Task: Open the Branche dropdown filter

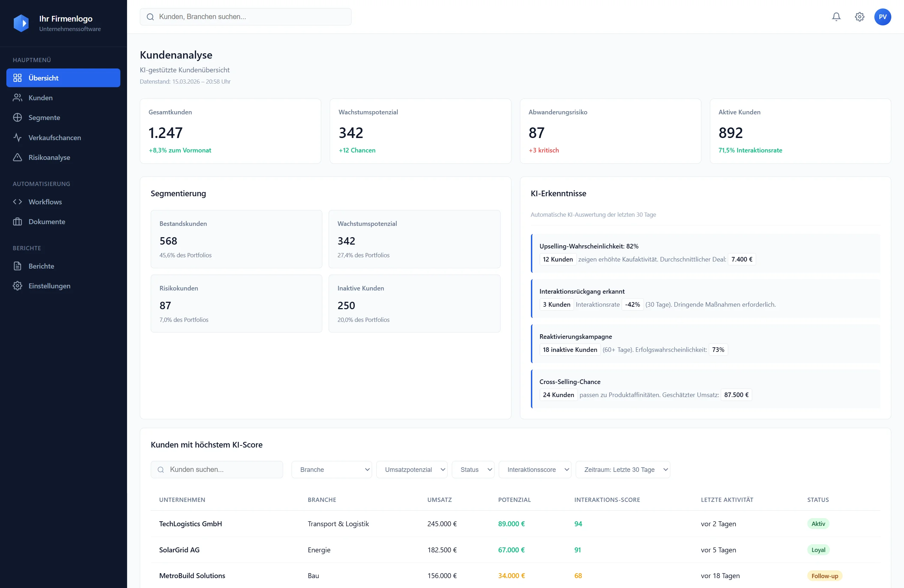Action: [331, 469]
